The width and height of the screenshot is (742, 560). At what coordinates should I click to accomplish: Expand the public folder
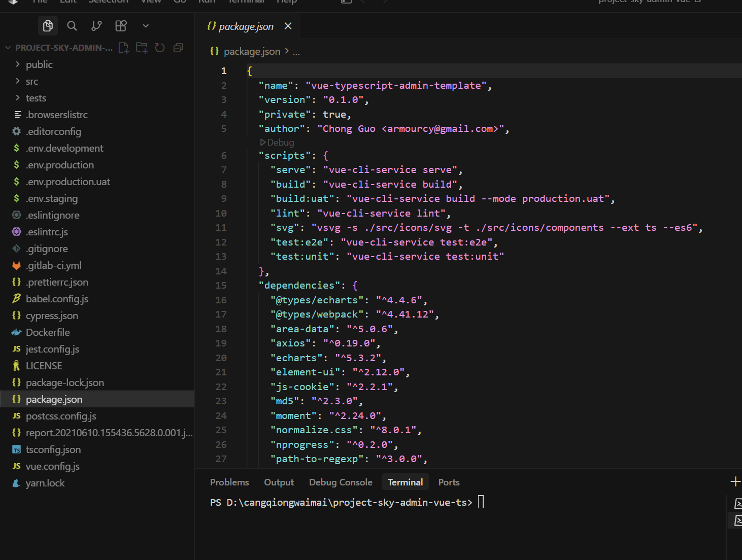click(97, 64)
